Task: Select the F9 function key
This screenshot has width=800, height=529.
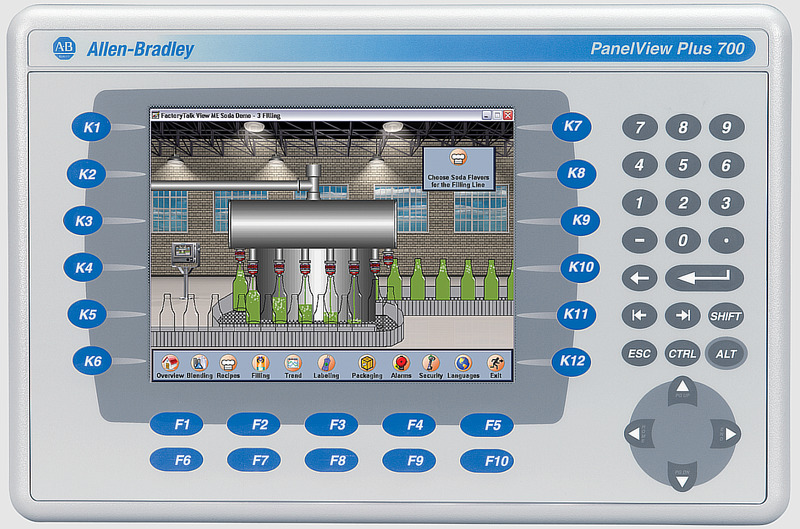Action: click(x=409, y=461)
